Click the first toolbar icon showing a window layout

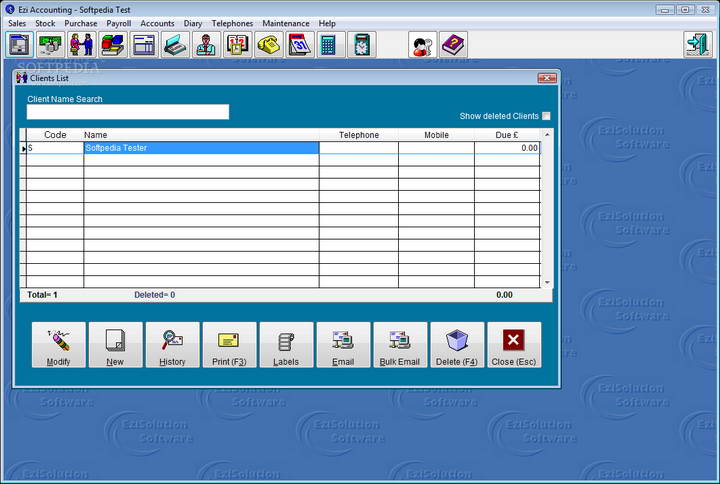coord(19,45)
